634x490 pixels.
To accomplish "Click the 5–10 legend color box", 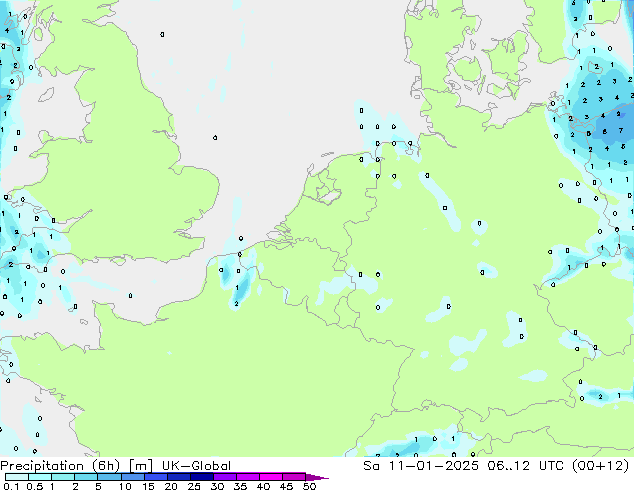I will (109, 477).
